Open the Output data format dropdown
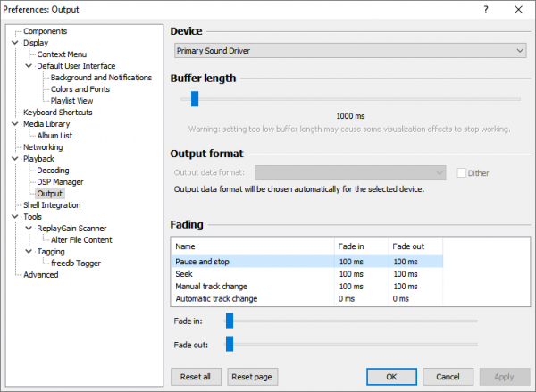 click(351, 172)
